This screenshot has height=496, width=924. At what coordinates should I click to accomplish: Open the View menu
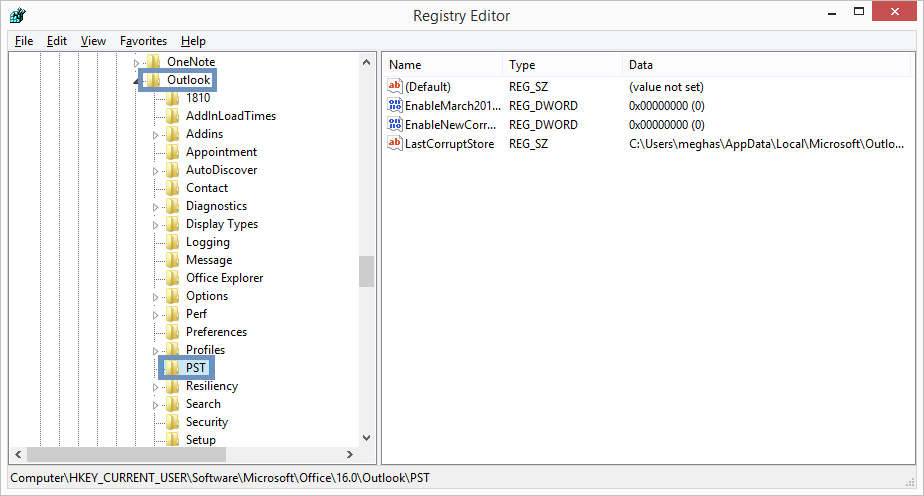pos(93,41)
